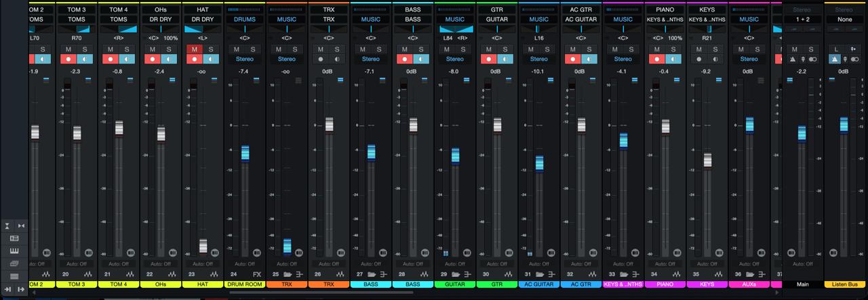Mute the HAT channel
This screenshot has height=300, width=868.
click(x=195, y=49)
